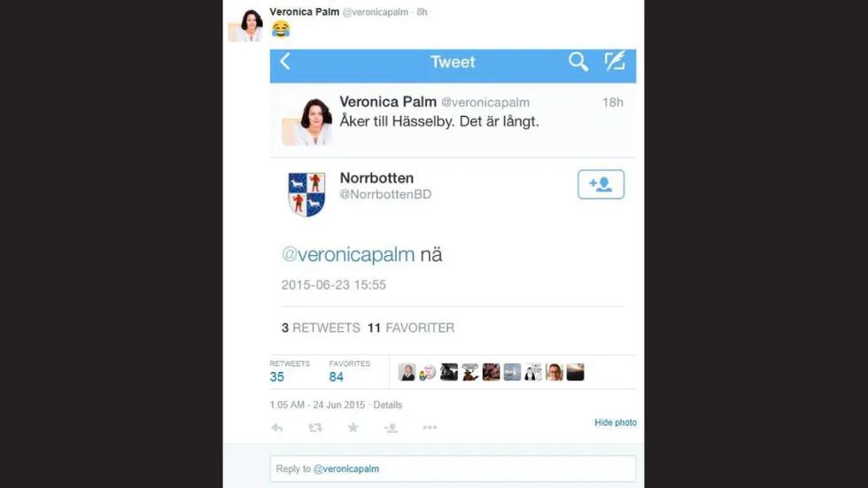868x488 pixels.
Task: Click the Norrbotten coat of arms avatar
Action: [306, 194]
